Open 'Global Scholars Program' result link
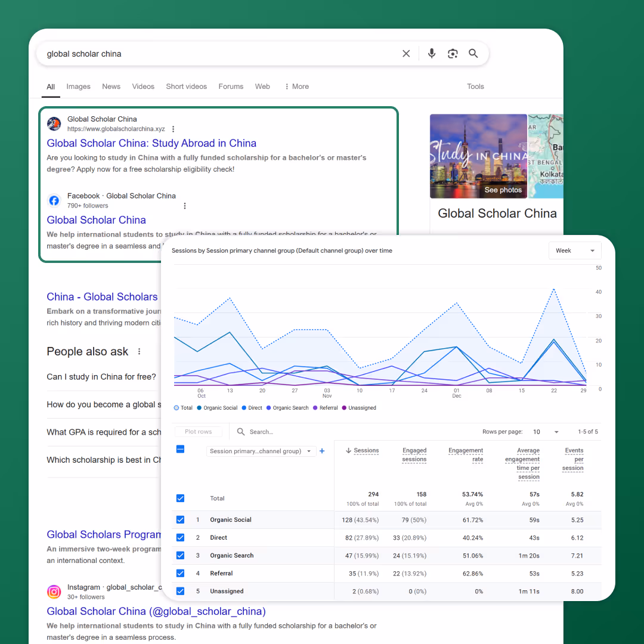Image resolution: width=644 pixels, height=644 pixels. [x=104, y=534]
